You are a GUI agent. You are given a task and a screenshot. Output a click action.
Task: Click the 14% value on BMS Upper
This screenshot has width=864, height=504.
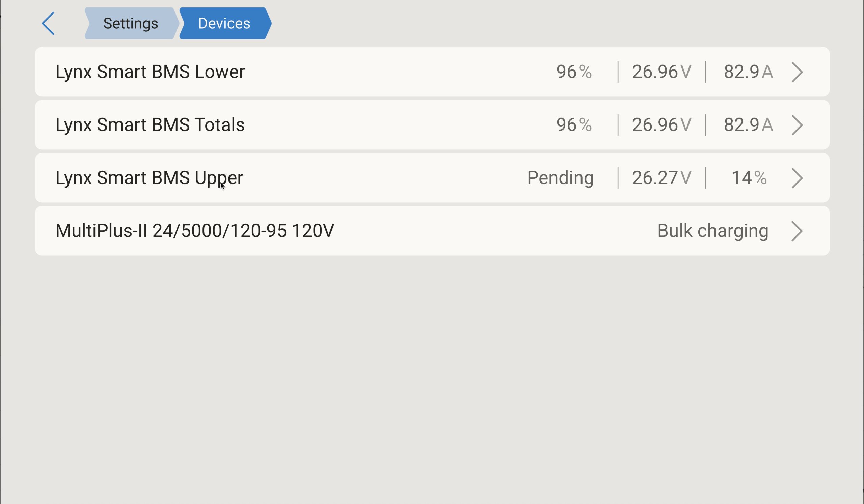(x=749, y=178)
